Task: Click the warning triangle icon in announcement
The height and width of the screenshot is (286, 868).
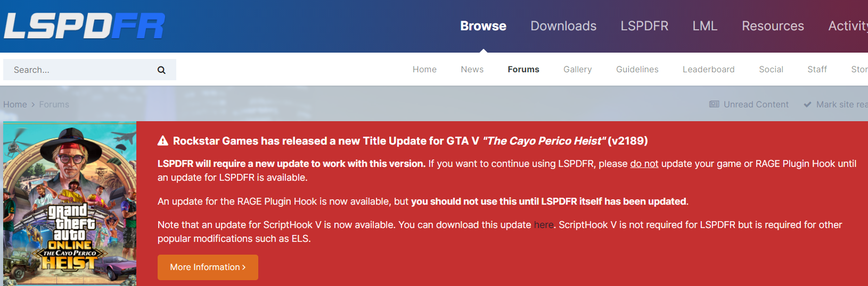Action: [x=163, y=141]
